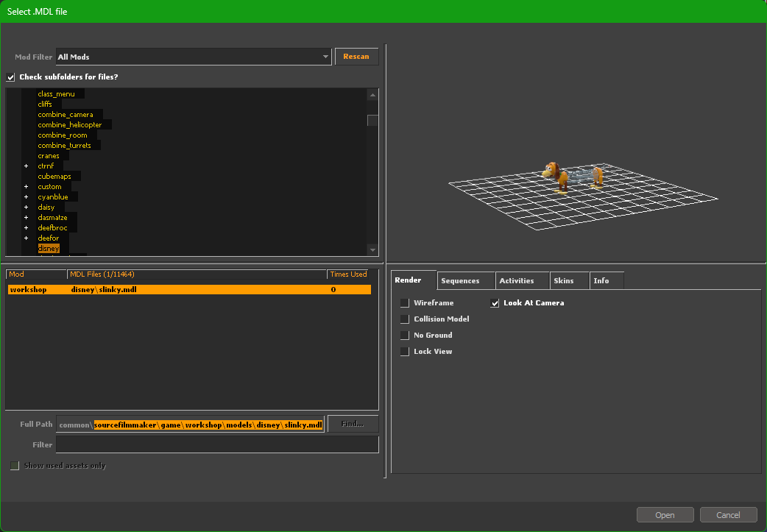767x532 pixels.
Task: Click the Rescan button
Action: click(x=356, y=57)
